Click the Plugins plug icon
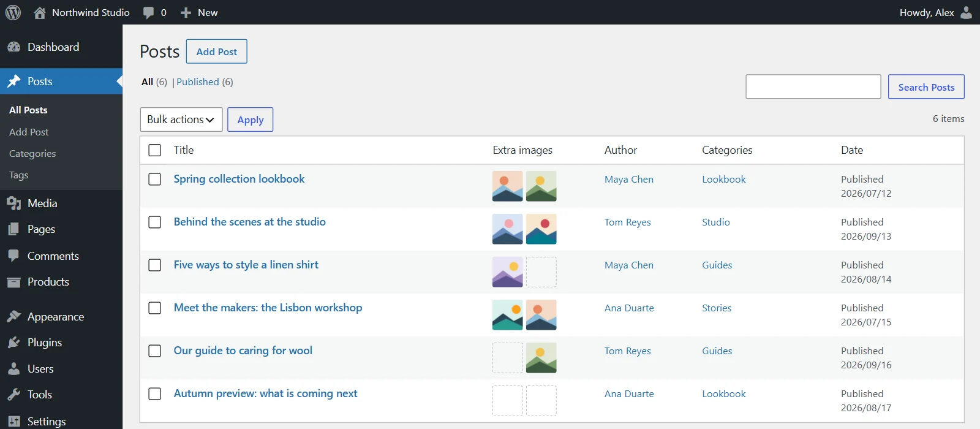Viewport: 980px width, 429px height. point(13,343)
